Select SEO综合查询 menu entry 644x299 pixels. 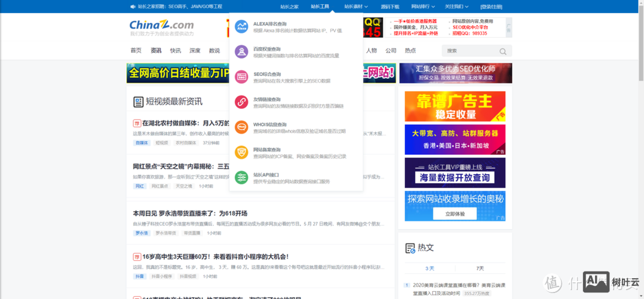pos(296,77)
